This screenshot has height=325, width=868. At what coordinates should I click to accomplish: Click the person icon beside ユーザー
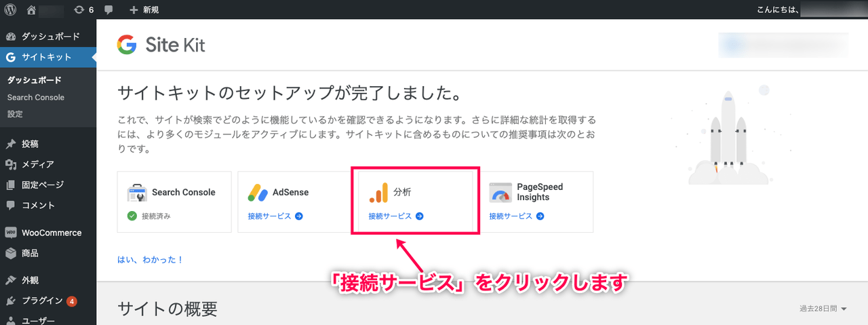point(11,320)
